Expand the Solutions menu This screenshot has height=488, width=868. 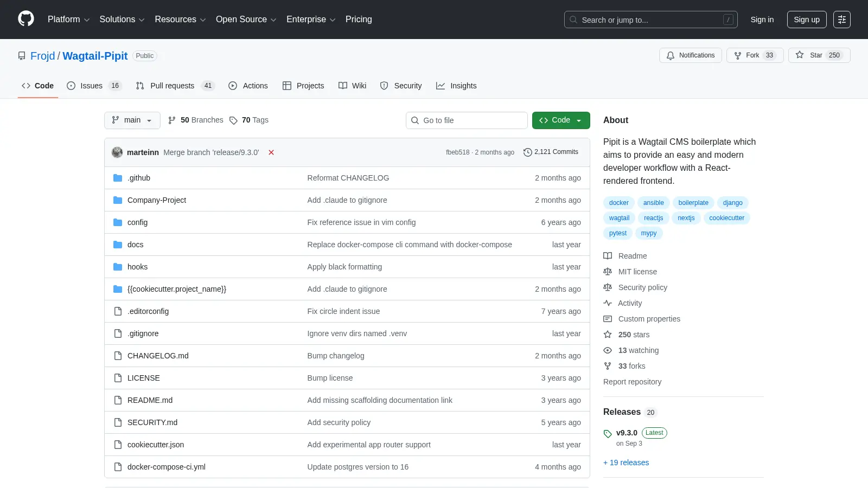point(122,20)
